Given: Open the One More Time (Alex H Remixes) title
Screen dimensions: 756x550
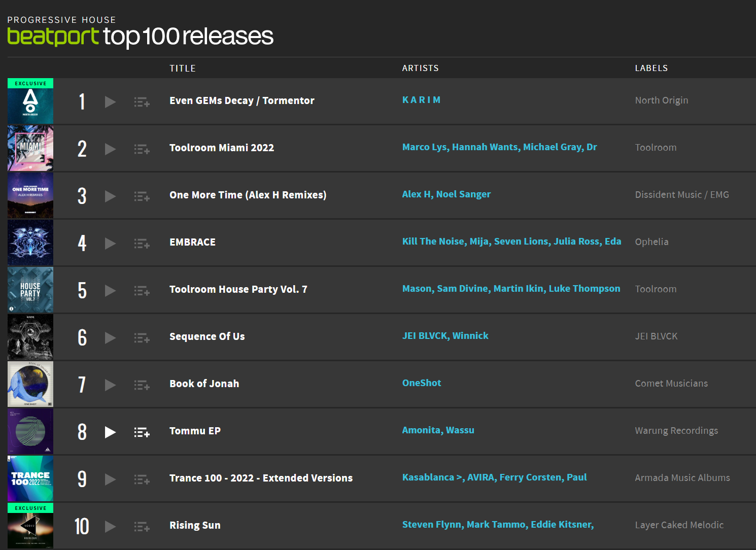Looking at the screenshot, I should pos(248,195).
